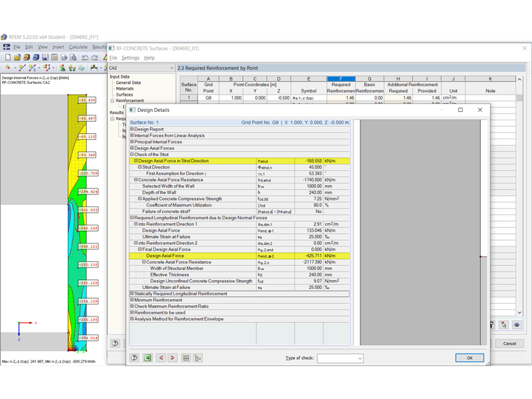This screenshot has width=532, height=399.
Task: Expand the Design Report section
Action: tap(132, 129)
